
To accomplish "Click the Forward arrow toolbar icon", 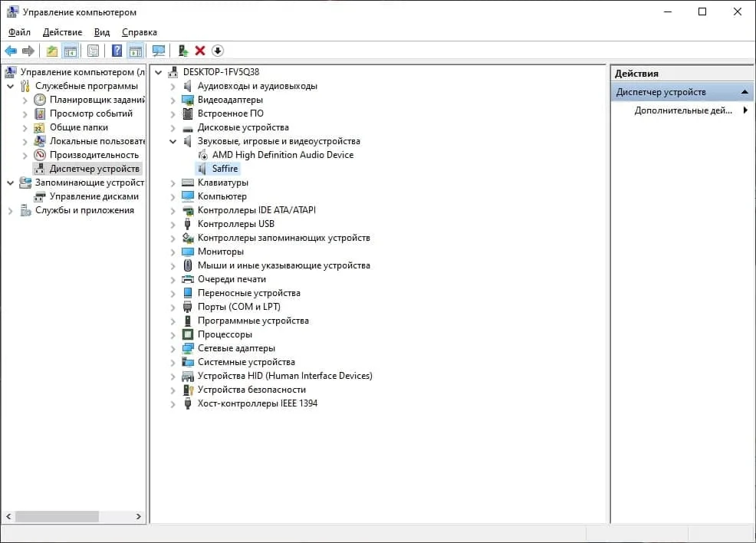I will point(28,51).
